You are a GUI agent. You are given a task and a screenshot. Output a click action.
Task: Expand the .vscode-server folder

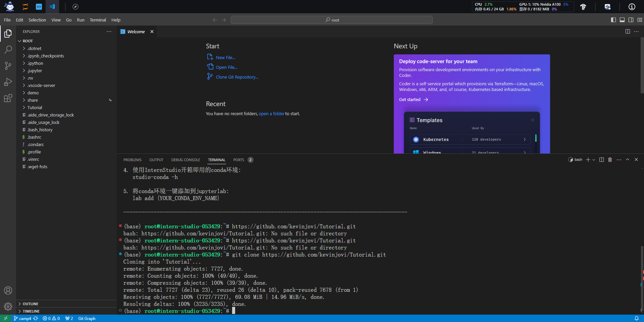click(66, 85)
